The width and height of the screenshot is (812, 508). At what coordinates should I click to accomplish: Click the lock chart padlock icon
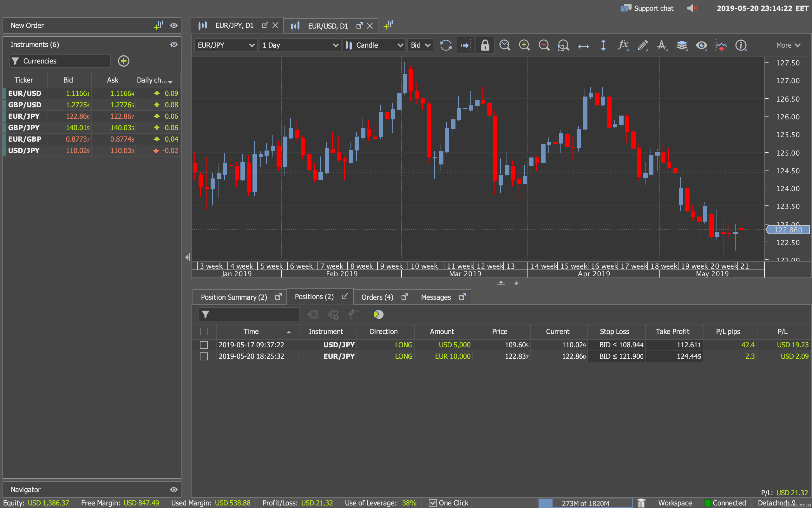click(x=485, y=45)
